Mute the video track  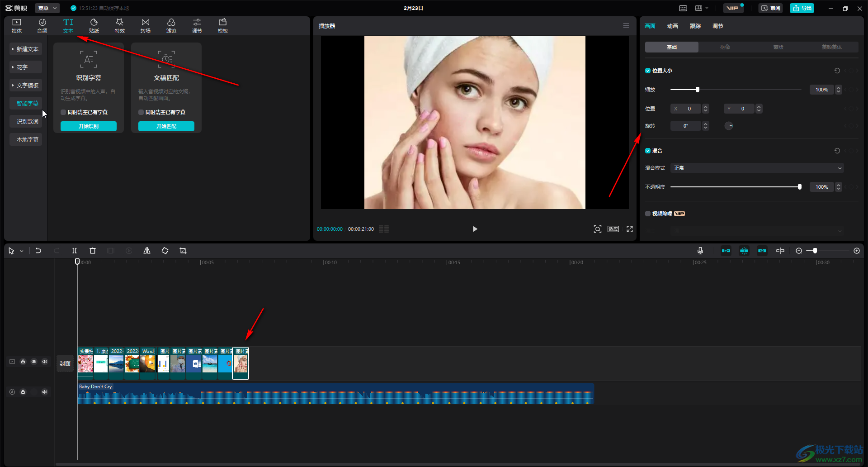45,362
